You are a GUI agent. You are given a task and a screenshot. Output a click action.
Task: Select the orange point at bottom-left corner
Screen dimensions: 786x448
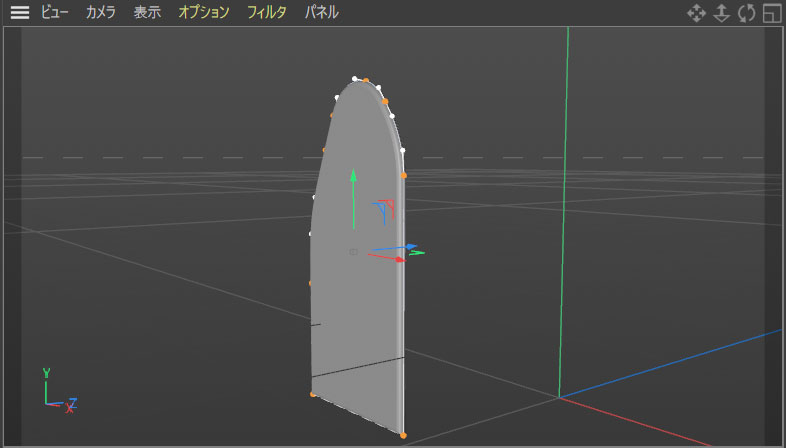point(313,395)
